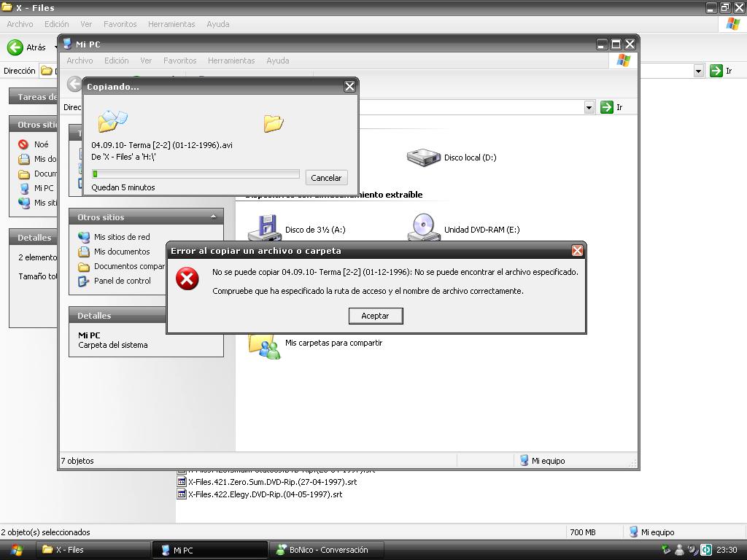
Task: Click Cancelar in the Copiando dialog
Action: coord(326,178)
